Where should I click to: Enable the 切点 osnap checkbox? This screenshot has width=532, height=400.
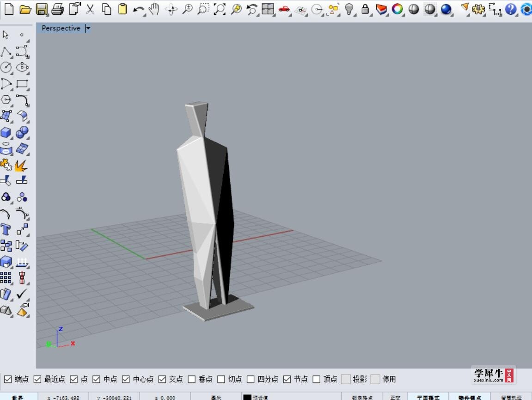tap(221, 379)
